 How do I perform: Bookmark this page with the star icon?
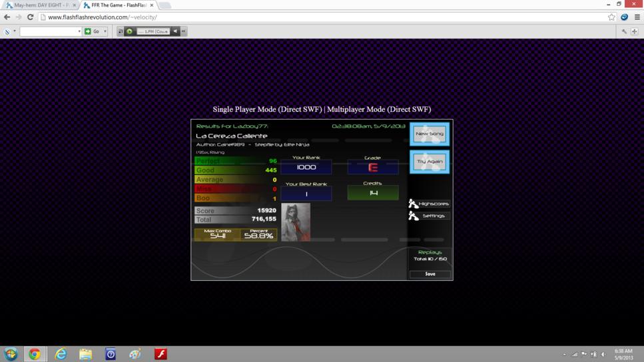point(611,17)
